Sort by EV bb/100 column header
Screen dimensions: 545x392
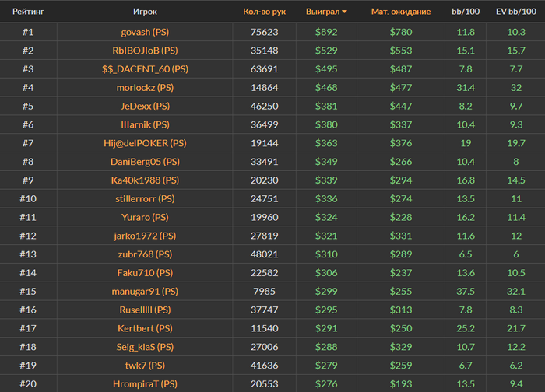tap(516, 12)
